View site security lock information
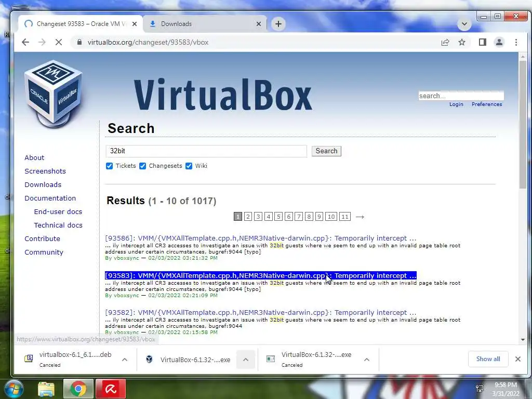Image resolution: width=532 pixels, height=399 pixels. (79, 42)
